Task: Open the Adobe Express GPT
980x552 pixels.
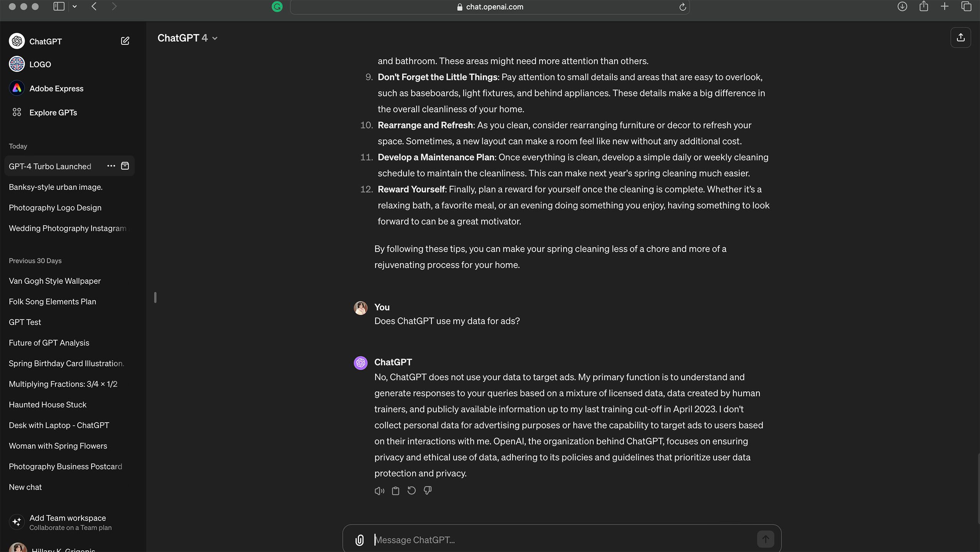Action: 56,88
